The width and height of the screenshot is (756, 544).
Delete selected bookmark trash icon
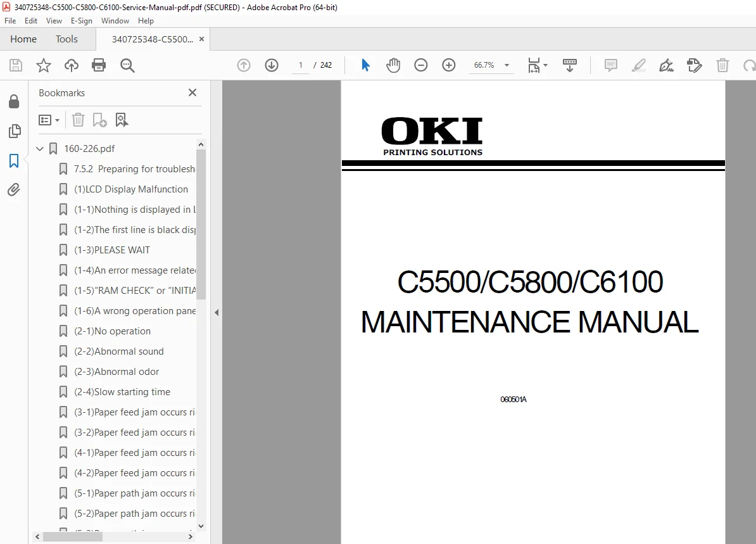point(78,120)
